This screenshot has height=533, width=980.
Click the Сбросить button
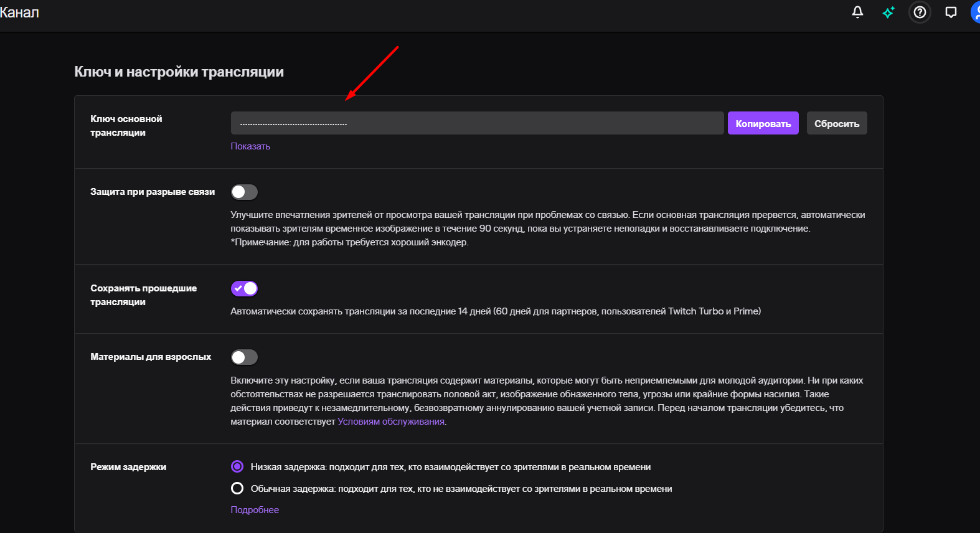tap(837, 123)
